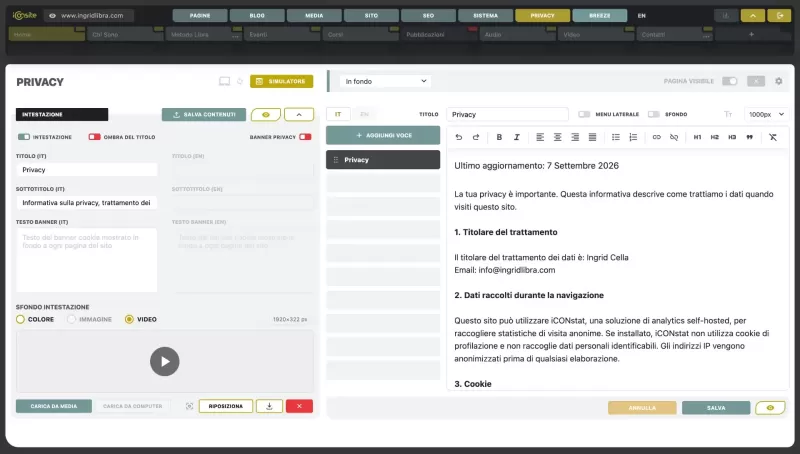
Task: Click Aggiungi Voce button
Action: (x=383, y=135)
